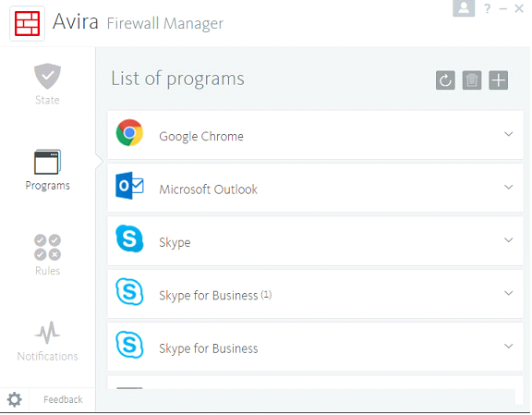Click the Google Chrome icon
The width and height of the screenshot is (532, 415).
pyautogui.click(x=129, y=133)
